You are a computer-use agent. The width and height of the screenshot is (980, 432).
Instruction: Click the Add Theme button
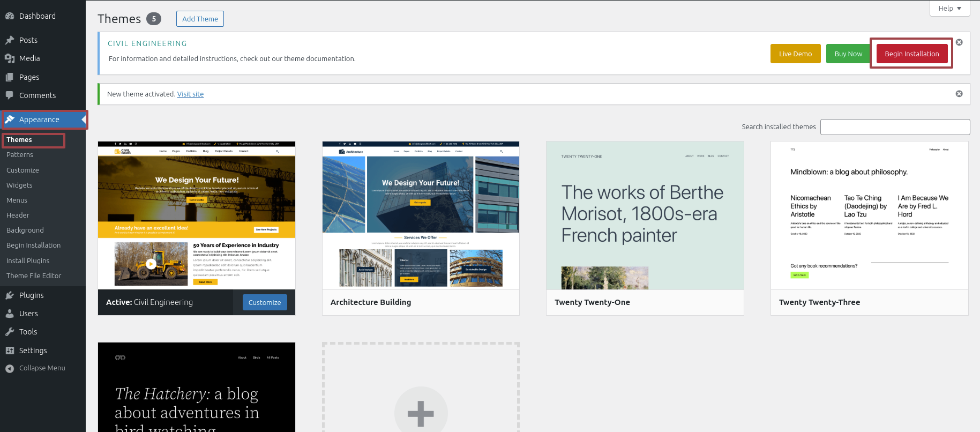click(200, 19)
